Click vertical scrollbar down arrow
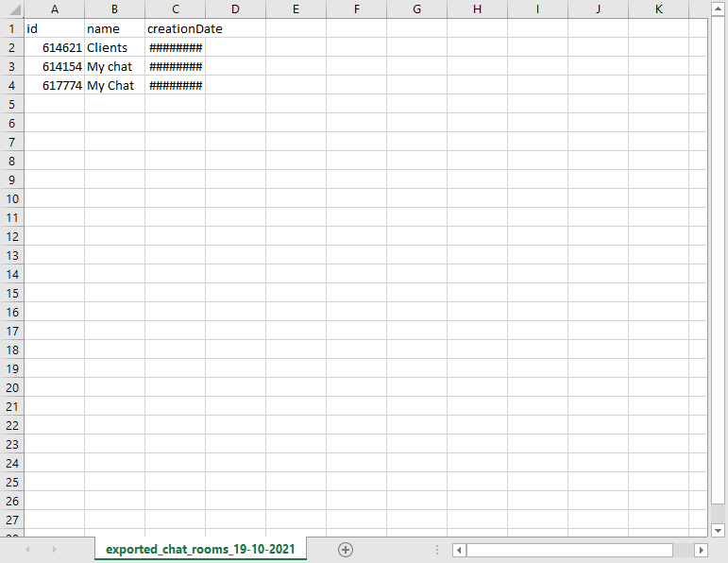The height and width of the screenshot is (563, 728). pyautogui.click(x=718, y=531)
